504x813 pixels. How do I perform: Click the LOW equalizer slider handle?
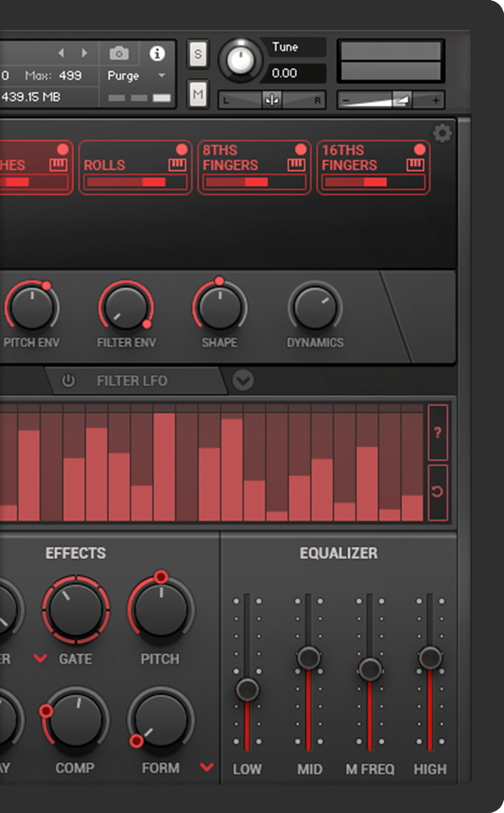tap(247, 689)
